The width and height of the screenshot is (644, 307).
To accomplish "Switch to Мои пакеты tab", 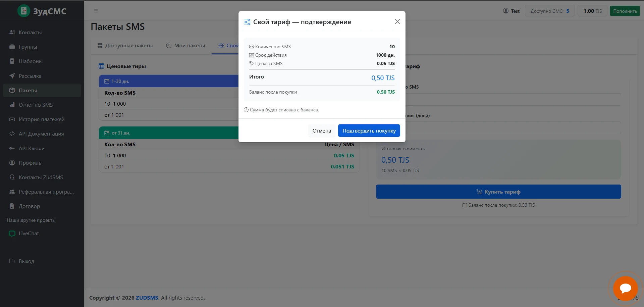I will tap(185, 45).
